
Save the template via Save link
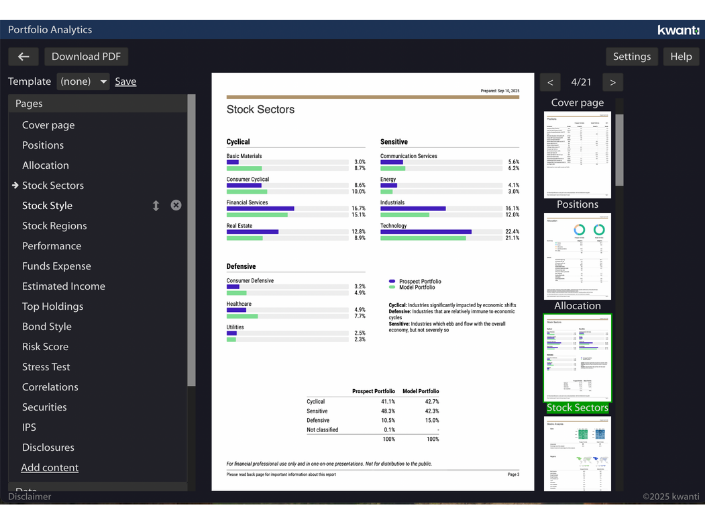coord(125,82)
